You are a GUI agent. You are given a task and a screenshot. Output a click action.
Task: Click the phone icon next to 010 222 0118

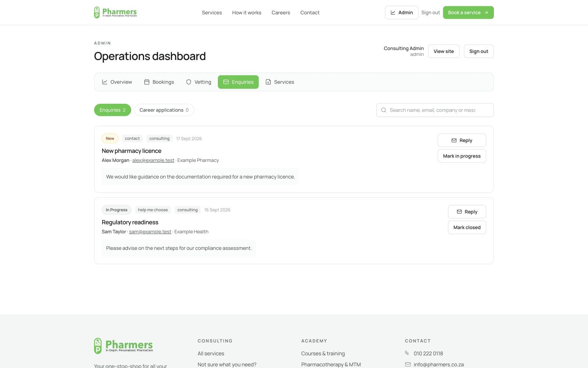tap(407, 353)
